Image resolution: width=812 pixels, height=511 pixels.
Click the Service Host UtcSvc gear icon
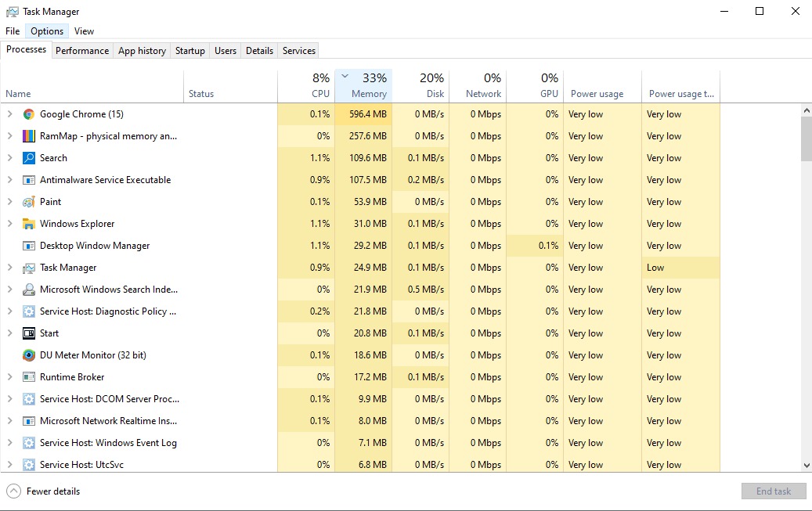coord(28,464)
